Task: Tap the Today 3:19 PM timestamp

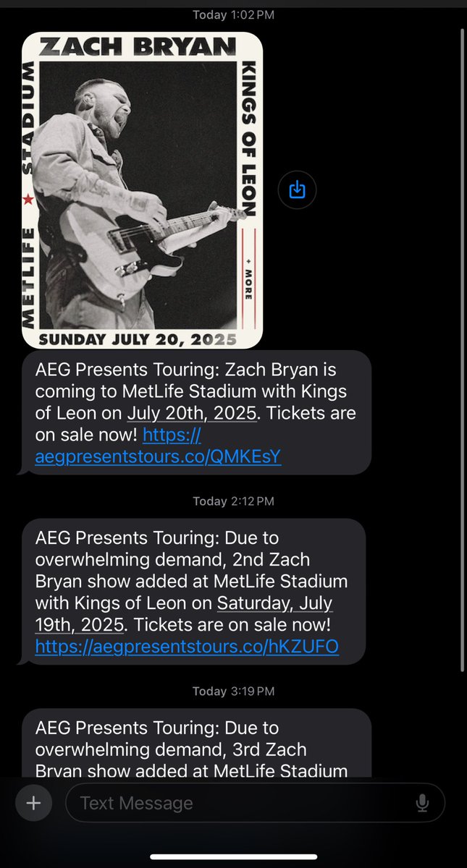Action: click(234, 692)
